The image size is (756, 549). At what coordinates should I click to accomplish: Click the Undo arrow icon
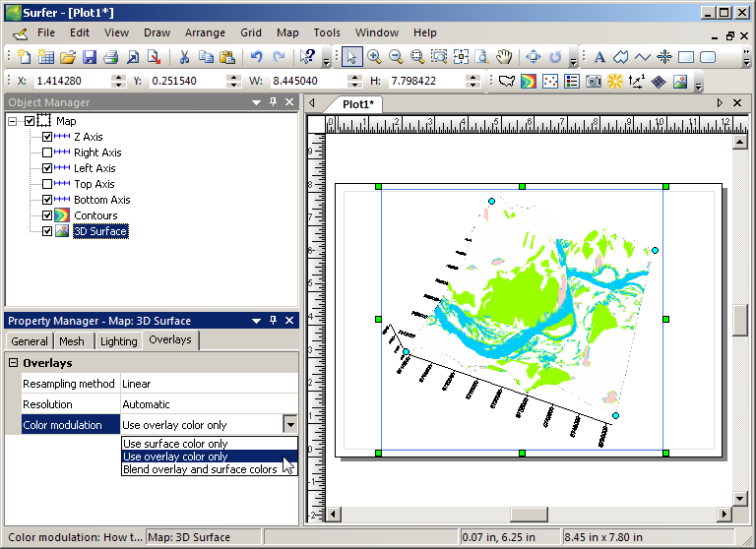pos(257,57)
